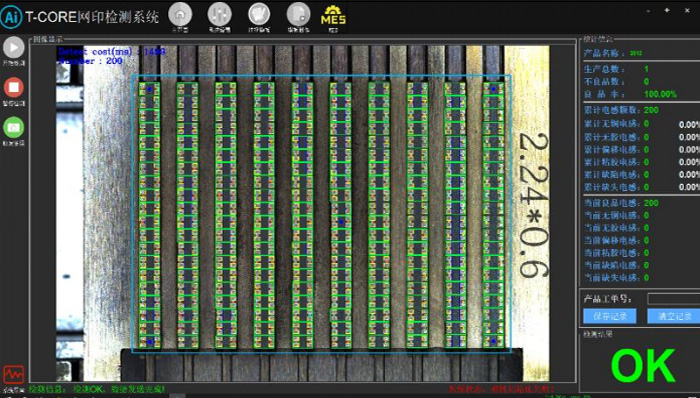Stop detection with the red square button

tap(14, 87)
